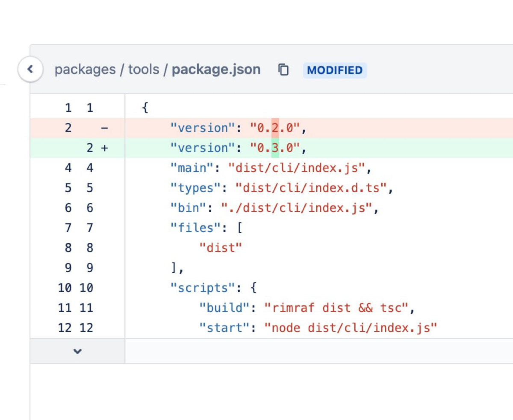The image size is (513, 420).
Task: Select removed version "0.2.0" line
Action: pyautogui.click(x=239, y=128)
